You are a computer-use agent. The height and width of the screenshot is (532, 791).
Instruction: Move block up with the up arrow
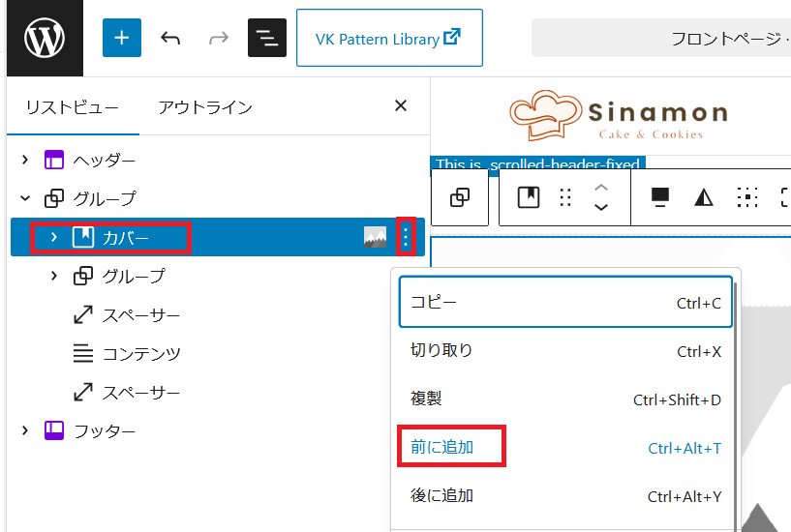tap(601, 188)
